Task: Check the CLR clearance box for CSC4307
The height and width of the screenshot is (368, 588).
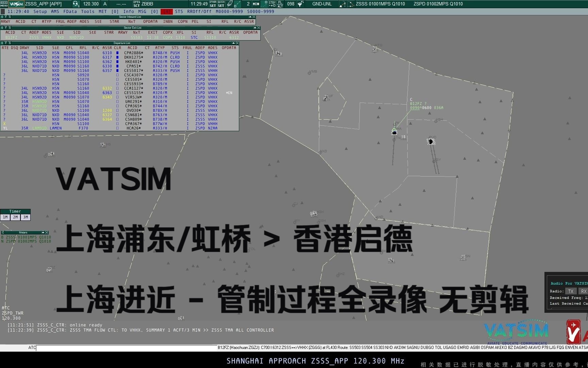Action: coord(117,75)
